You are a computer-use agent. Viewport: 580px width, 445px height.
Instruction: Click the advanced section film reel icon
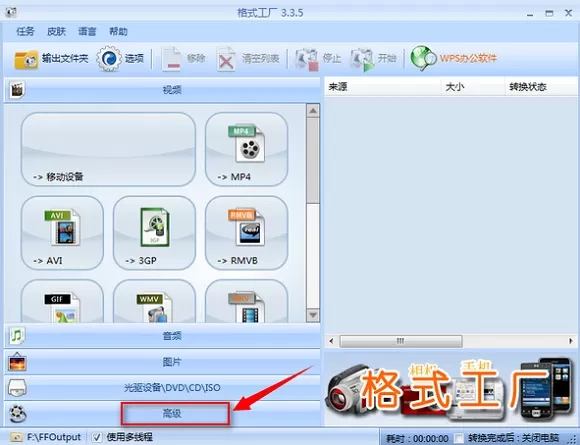click(x=17, y=414)
